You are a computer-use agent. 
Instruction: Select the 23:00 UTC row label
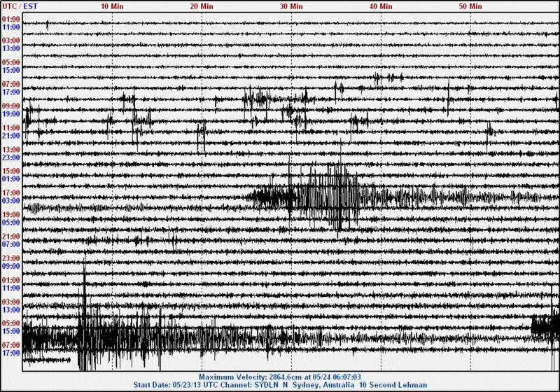pos(10,258)
